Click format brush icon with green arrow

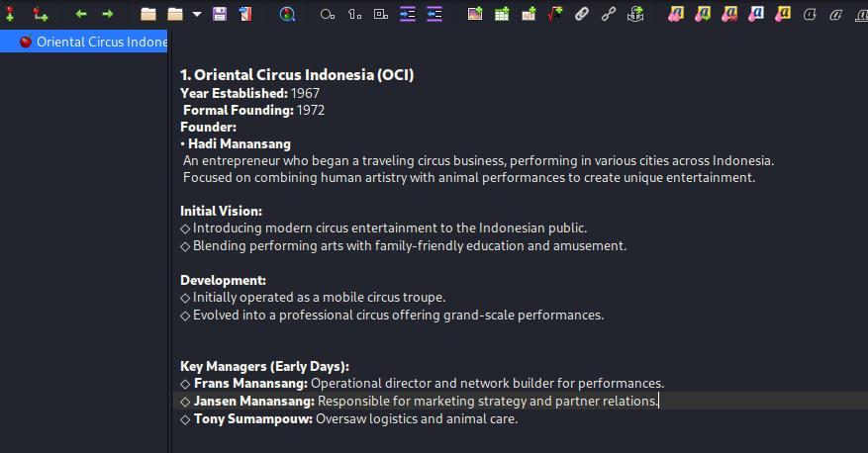703,14
